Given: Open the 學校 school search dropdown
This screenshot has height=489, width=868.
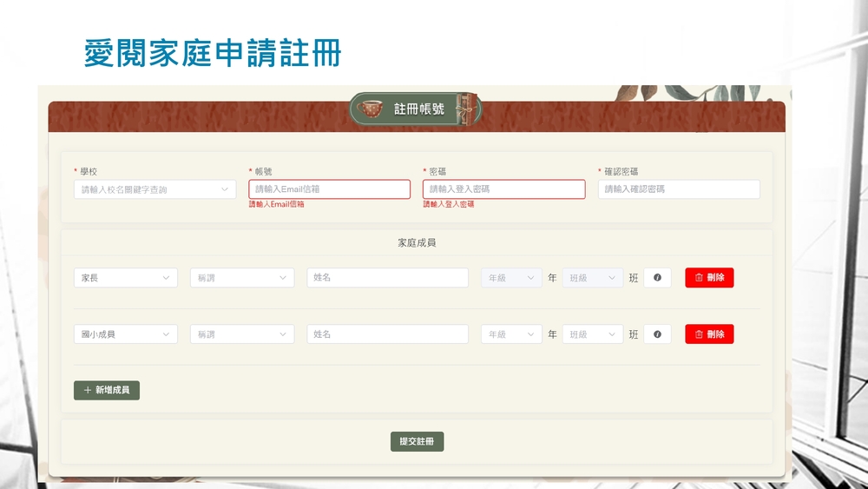Looking at the screenshot, I should (155, 189).
